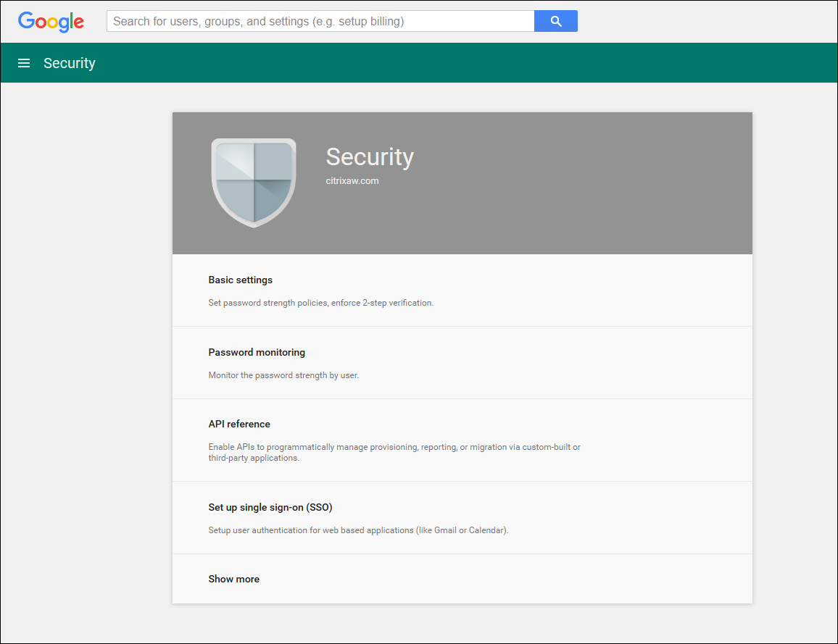Click the citrixaw.com domain text
The image size is (838, 644).
[352, 181]
